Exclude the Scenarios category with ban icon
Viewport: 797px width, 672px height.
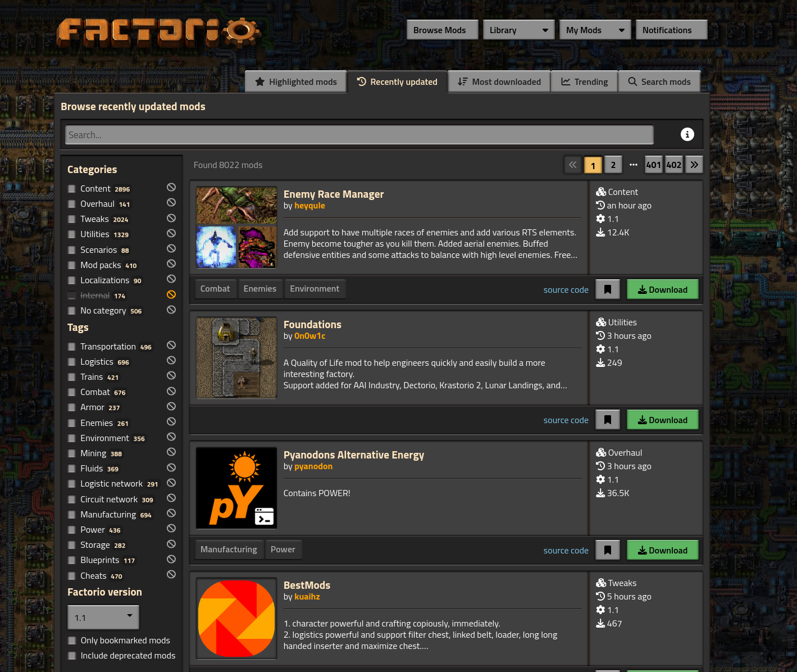click(x=171, y=248)
